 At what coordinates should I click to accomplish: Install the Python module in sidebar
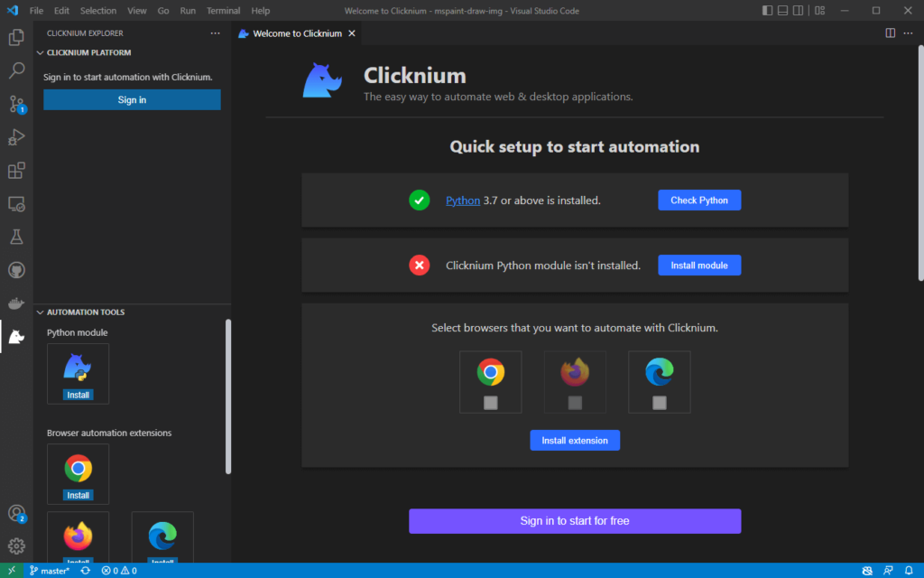(x=78, y=395)
